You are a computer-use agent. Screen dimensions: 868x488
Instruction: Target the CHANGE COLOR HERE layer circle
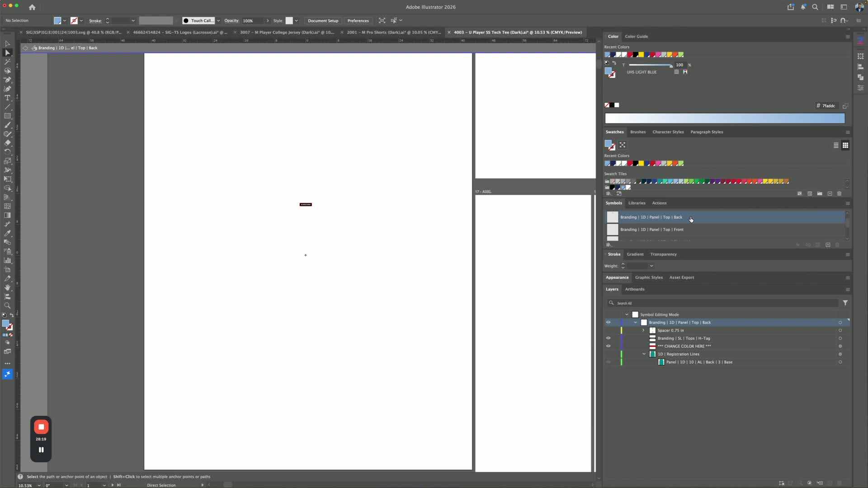[x=840, y=346]
